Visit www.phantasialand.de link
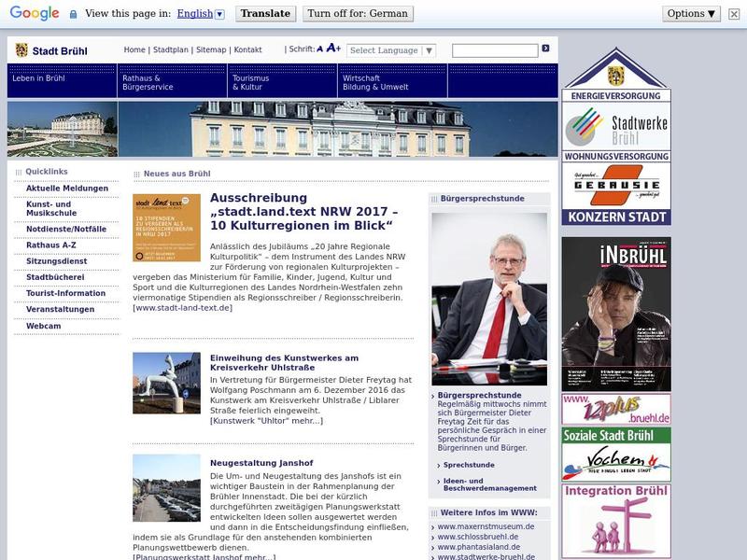The width and height of the screenshot is (747, 560). [x=479, y=547]
